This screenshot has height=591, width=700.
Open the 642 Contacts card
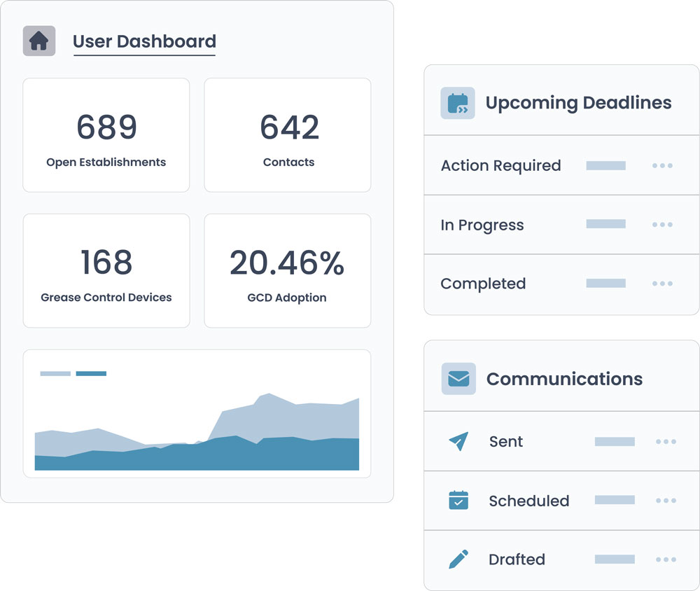coord(288,135)
